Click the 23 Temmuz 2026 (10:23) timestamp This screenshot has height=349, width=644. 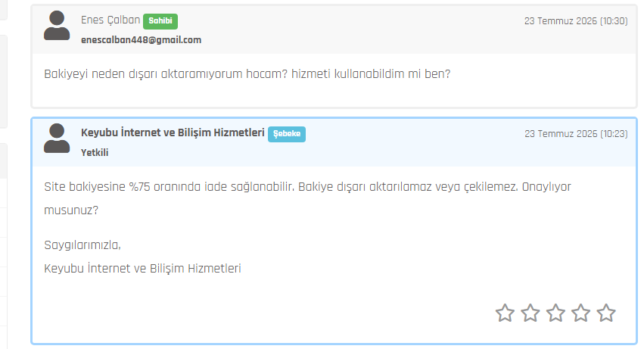[x=576, y=133]
